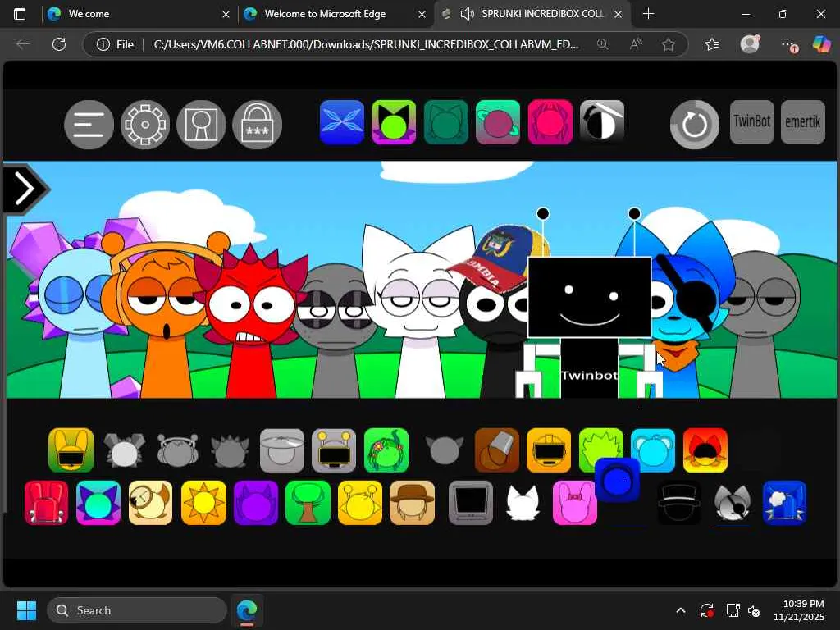Click the dragged blue circle icon
840x630 pixels.
click(617, 480)
